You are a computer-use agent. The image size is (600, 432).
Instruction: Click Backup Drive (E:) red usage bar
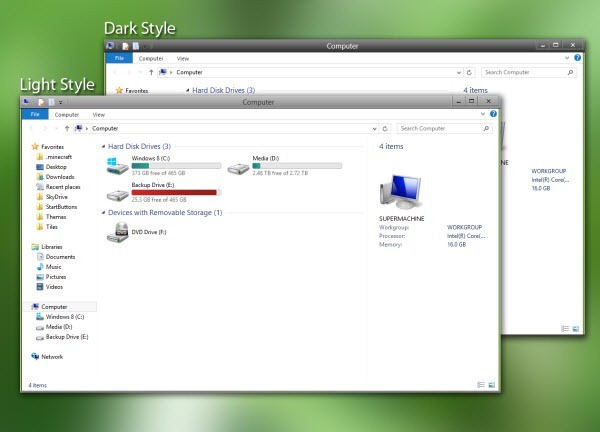[176, 192]
